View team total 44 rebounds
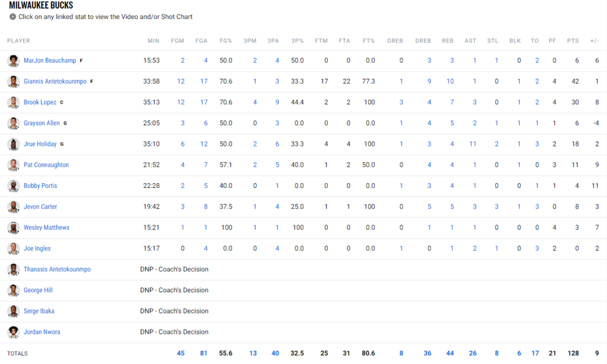Viewport: 607px width, 364px height. click(x=450, y=353)
